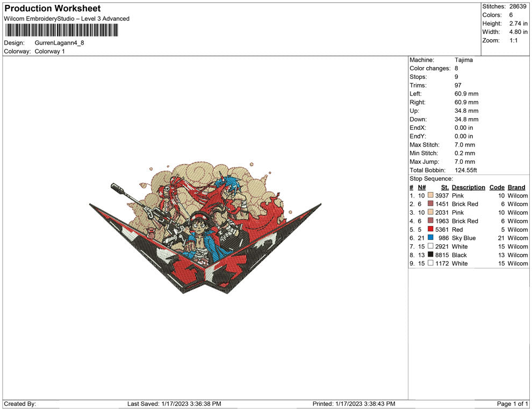Screen dimensions: 532x409
Task: Click the 'Brand' column header
Action: click(516, 187)
